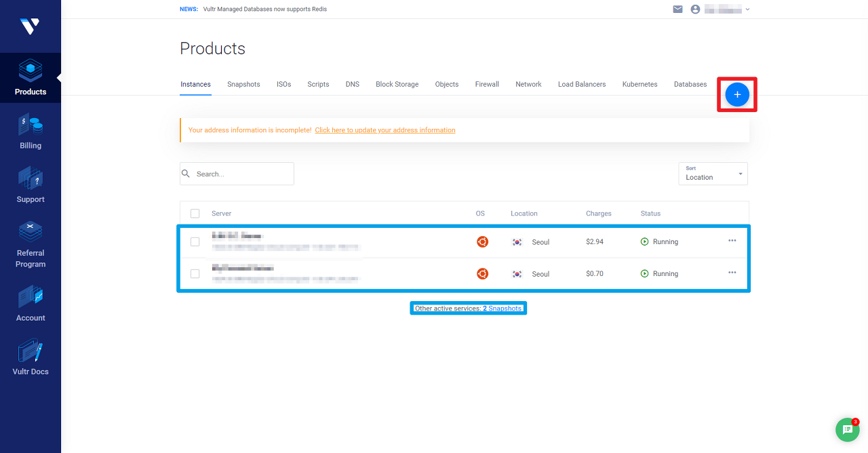Open the three-dot menu for the $0.70 server
Screen dimensions: 868x453
732,273
